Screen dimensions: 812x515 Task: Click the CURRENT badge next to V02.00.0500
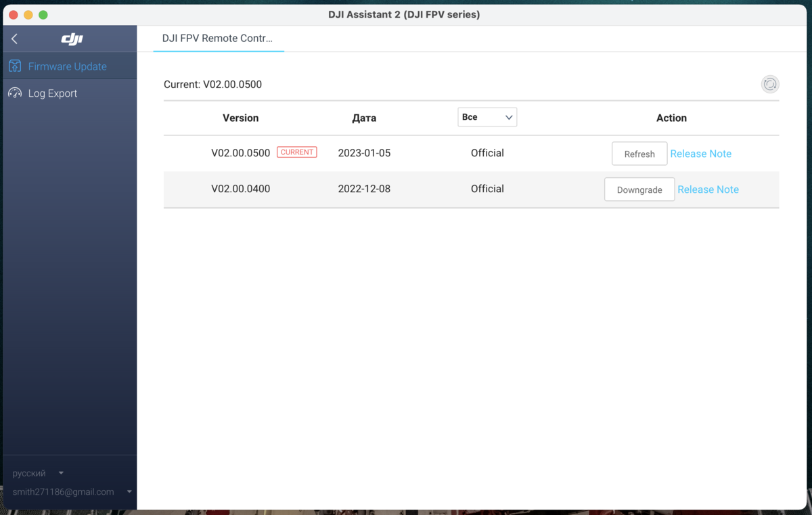(x=296, y=152)
